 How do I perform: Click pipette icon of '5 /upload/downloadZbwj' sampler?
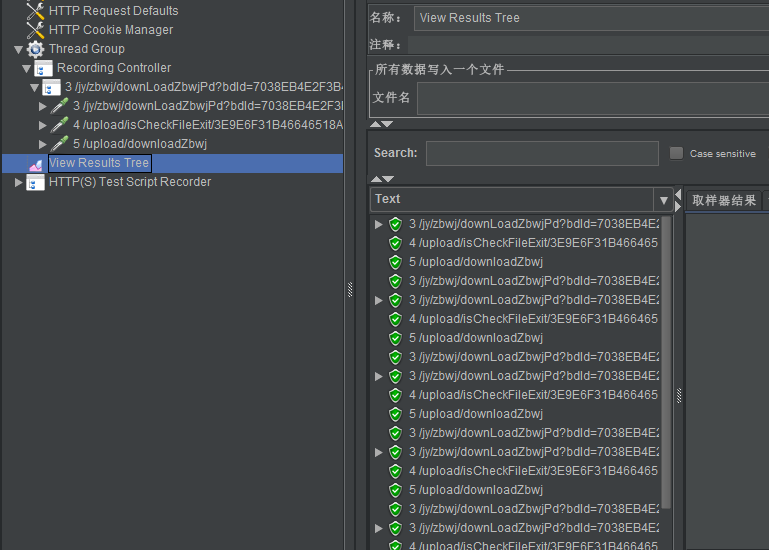tap(59, 144)
